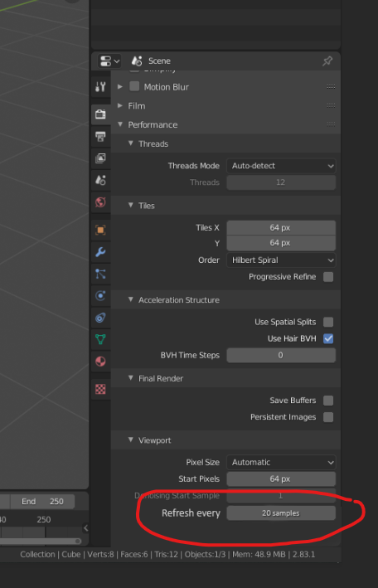This screenshot has width=378, height=588.
Task: Collapse the Viewport subpanel
Action: pos(130,440)
